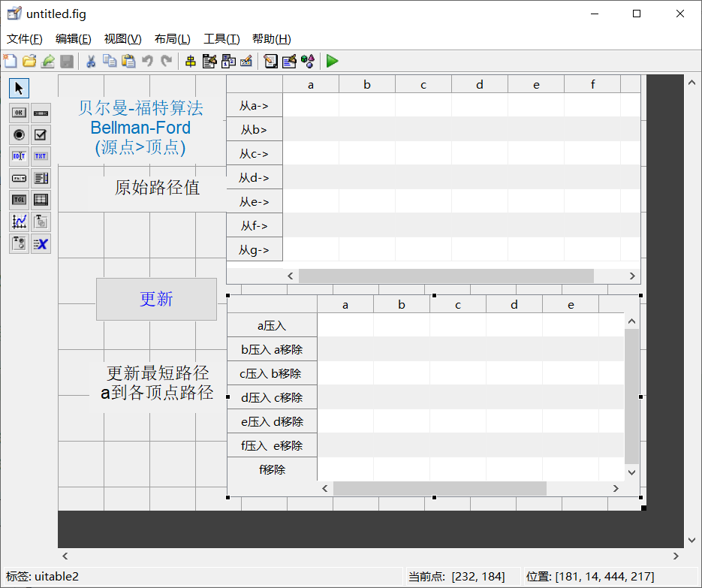Viewport: 702px width, 588px height.
Task: Select the Toggle Button (TGL) tool
Action: pos(18,200)
